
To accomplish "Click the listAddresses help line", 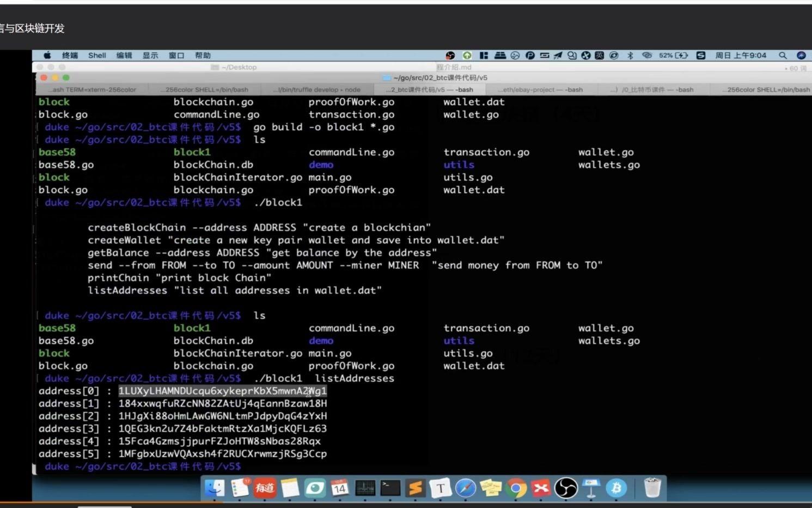I will pyautogui.click(x=235, y=290).
